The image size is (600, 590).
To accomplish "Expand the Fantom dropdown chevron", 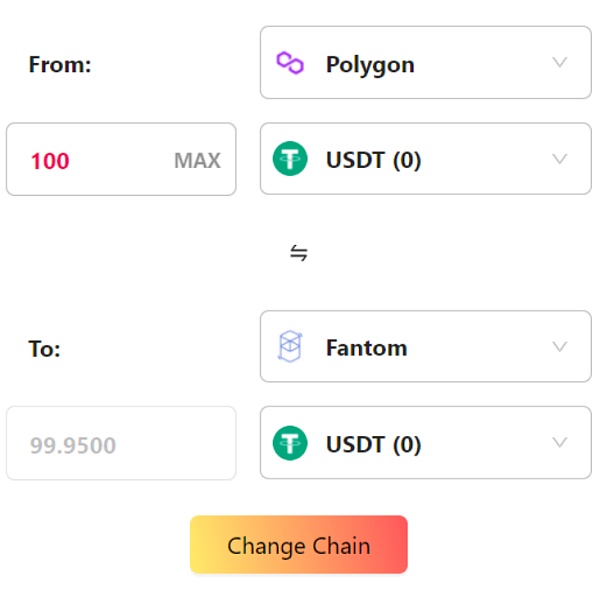I will [x=560, y=347].
